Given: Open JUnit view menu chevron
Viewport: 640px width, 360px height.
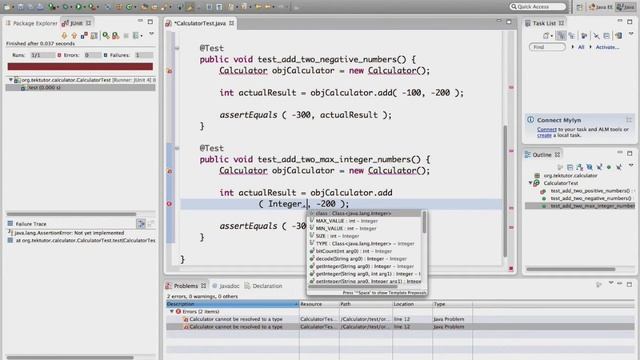Looking at the screenshot, I should click(x=151, y=34).
